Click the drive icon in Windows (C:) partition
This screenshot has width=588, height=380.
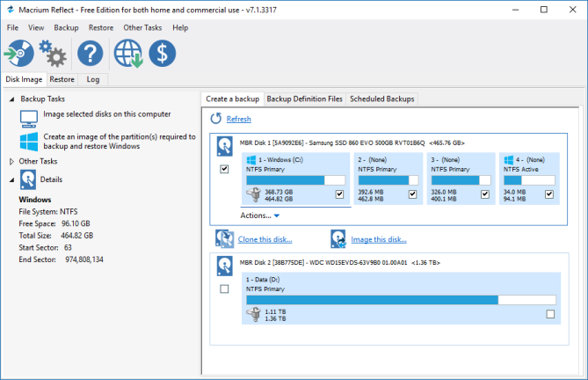click(x=253, y=194)
